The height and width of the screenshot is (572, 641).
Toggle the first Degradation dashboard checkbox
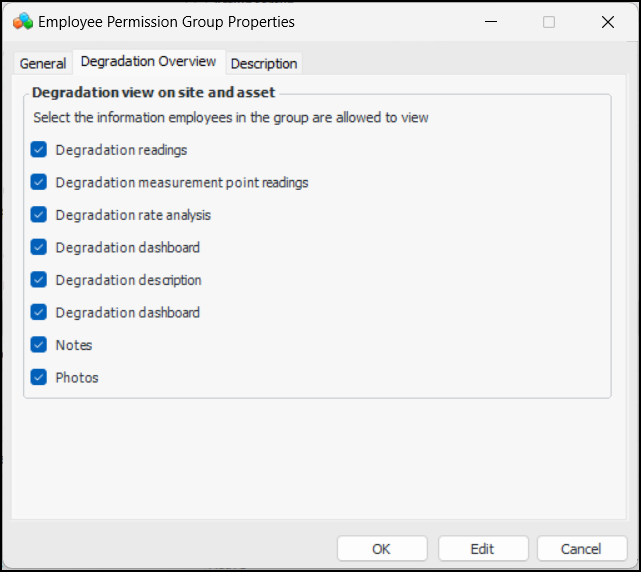tap(39, 247)
